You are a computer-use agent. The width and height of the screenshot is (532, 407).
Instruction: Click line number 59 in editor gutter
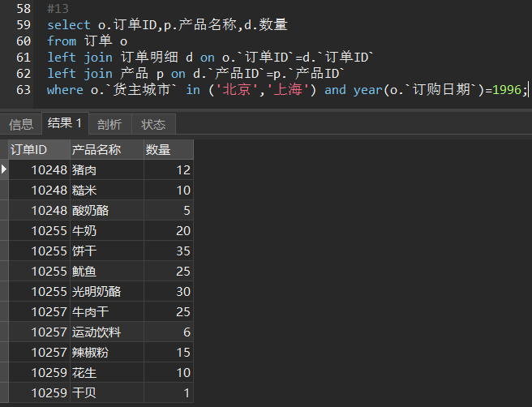click(23, 25)
